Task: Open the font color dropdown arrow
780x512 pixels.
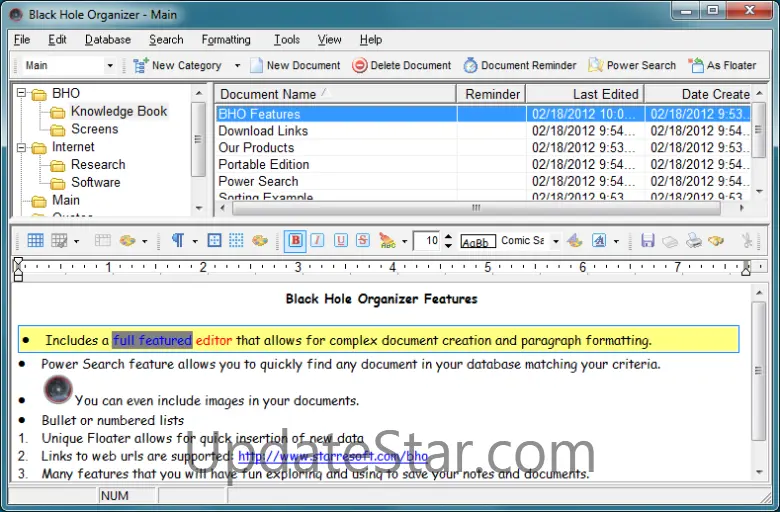Action: 616,242
